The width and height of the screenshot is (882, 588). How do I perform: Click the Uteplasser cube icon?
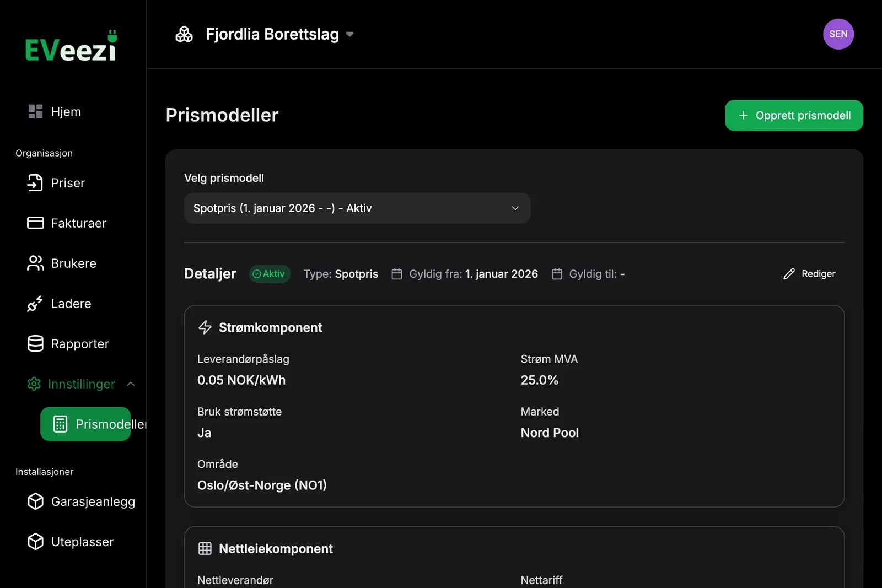coord(35,542)
